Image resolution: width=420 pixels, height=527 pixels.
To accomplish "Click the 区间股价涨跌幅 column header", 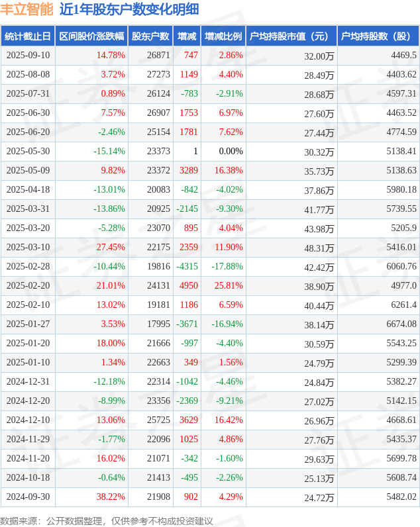I will [91, 36].
